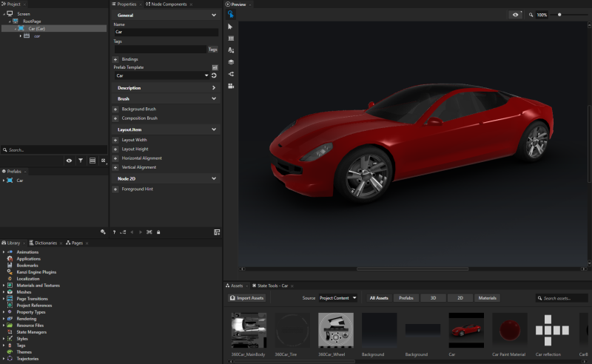Select the Camera tool in Preview toolbar

tap(231, 86)
